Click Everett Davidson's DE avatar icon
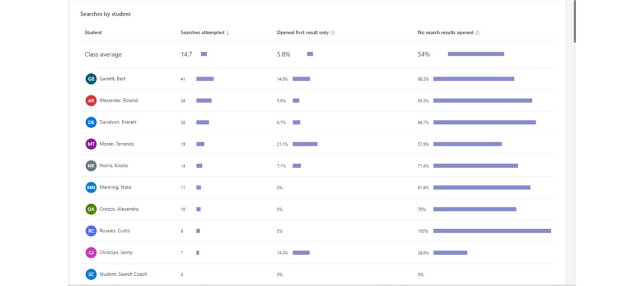The image size is (644, 286). pos(91,122)
